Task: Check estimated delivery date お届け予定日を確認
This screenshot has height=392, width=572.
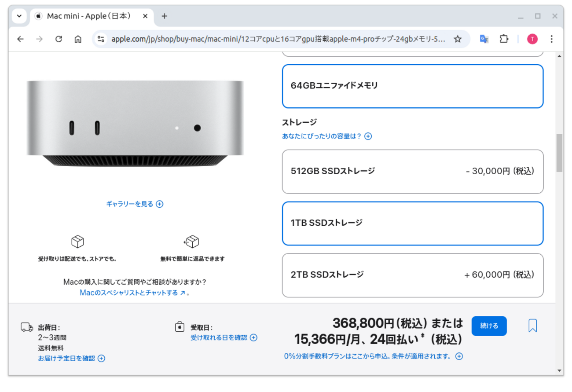Action: point(72,359)
